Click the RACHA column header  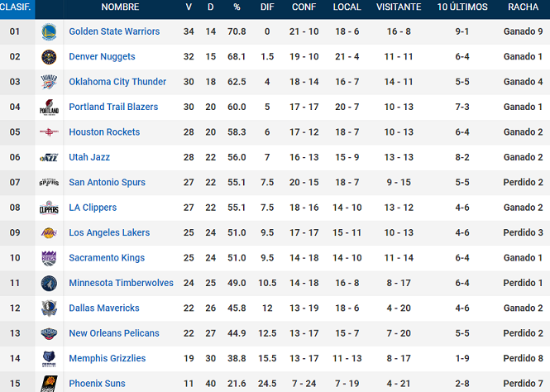tap(523, 7)
